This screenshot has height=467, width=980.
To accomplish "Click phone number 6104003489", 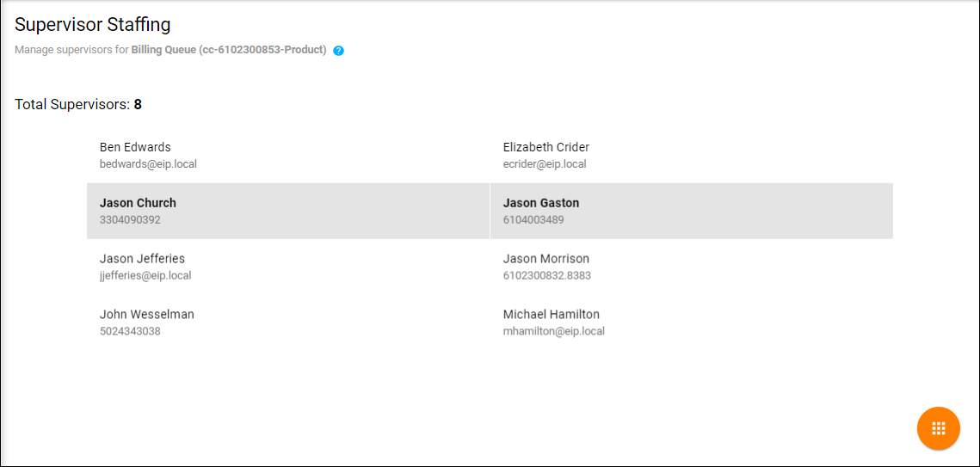I will 533,219.
